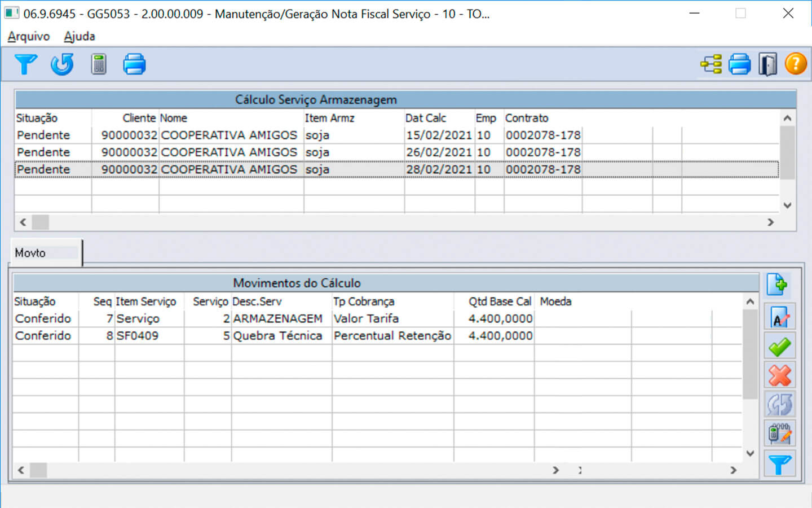Open the calculator icon in top toolbar

(x=99, y=64)
